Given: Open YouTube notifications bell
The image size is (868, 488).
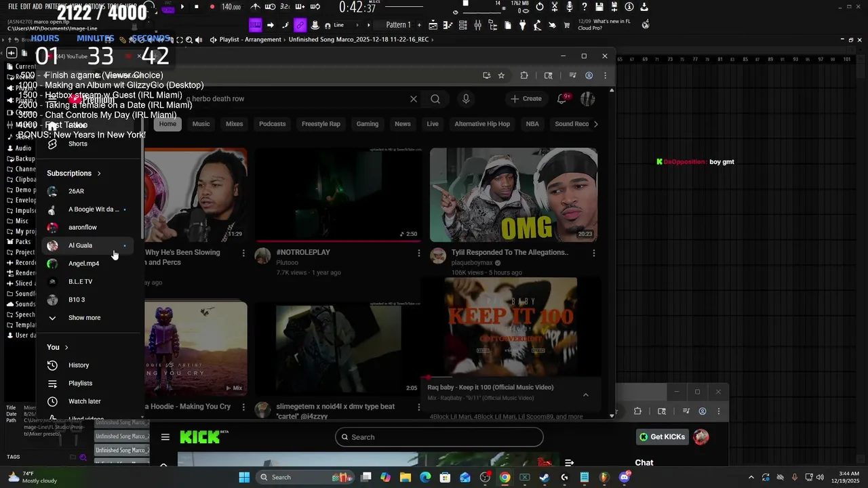Looking at the screenshot, I should tap(562, 99).
